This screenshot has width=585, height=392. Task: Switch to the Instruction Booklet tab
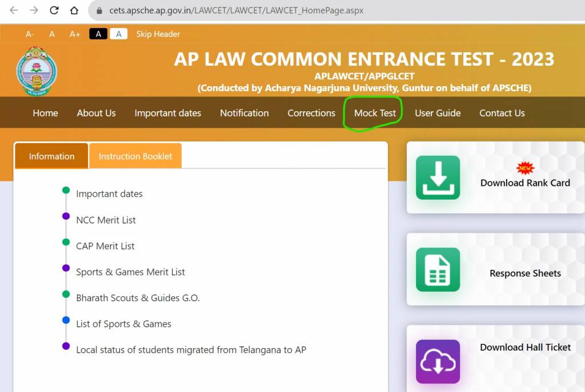(x=135, y=156)
